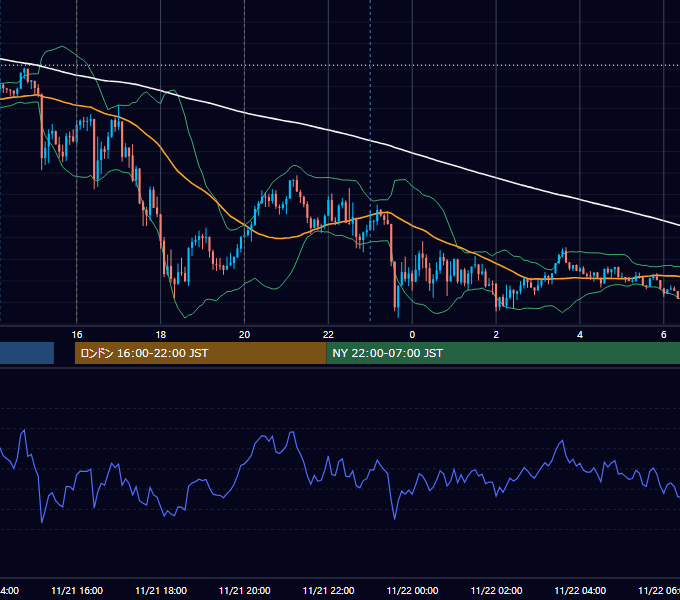
Task: Click the 11/21 20:00 time label
Action: [245, 590]
